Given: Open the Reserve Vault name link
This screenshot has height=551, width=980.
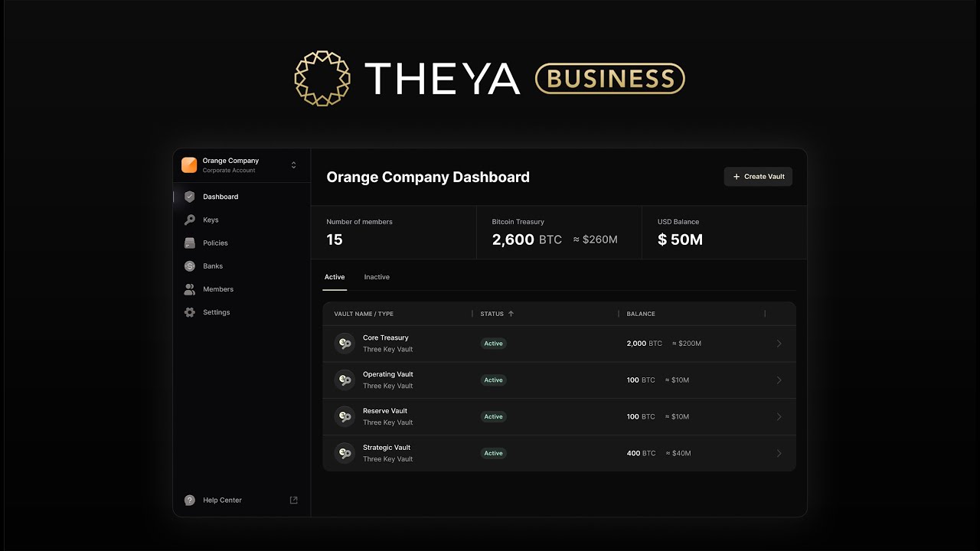Looking at the screenshot, I should [x=385, y=411].
